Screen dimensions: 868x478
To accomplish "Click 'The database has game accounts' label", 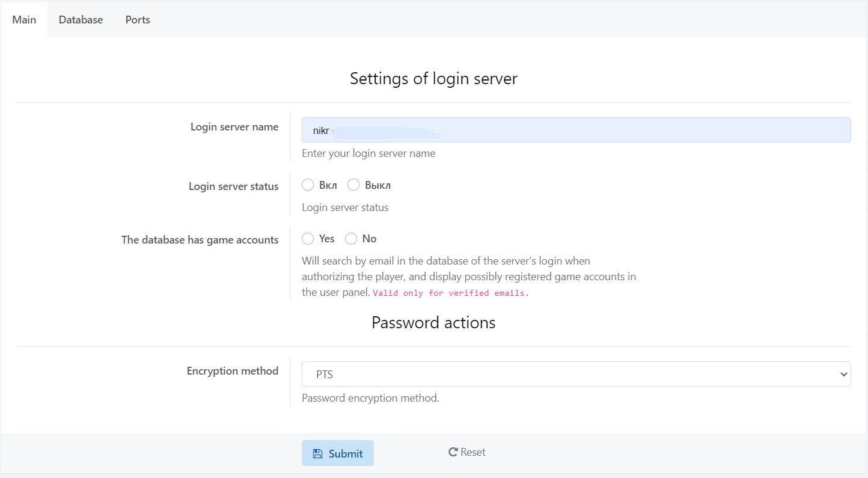I will coord(200,240).
